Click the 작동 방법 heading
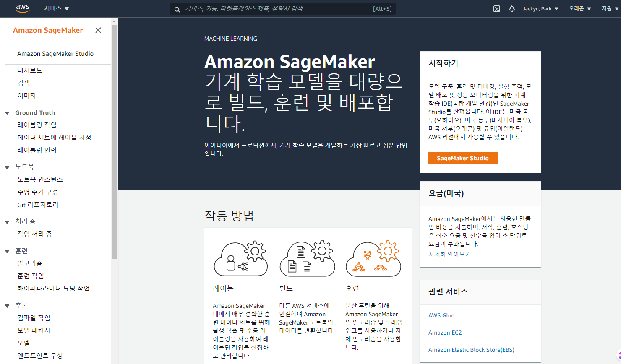 click(x=229, y=216)
